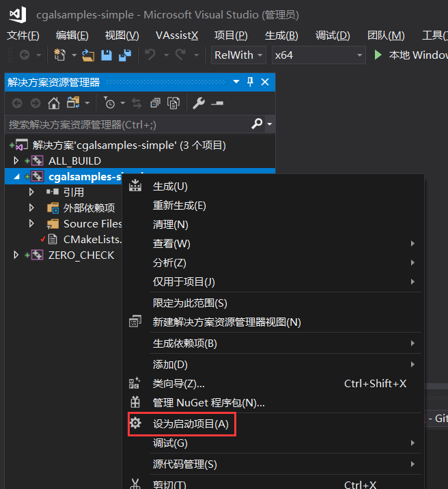448x489 pixels.
Task: Pin the Solution Explorer panel
Action: pyautogui.click(x=250, y=82)
